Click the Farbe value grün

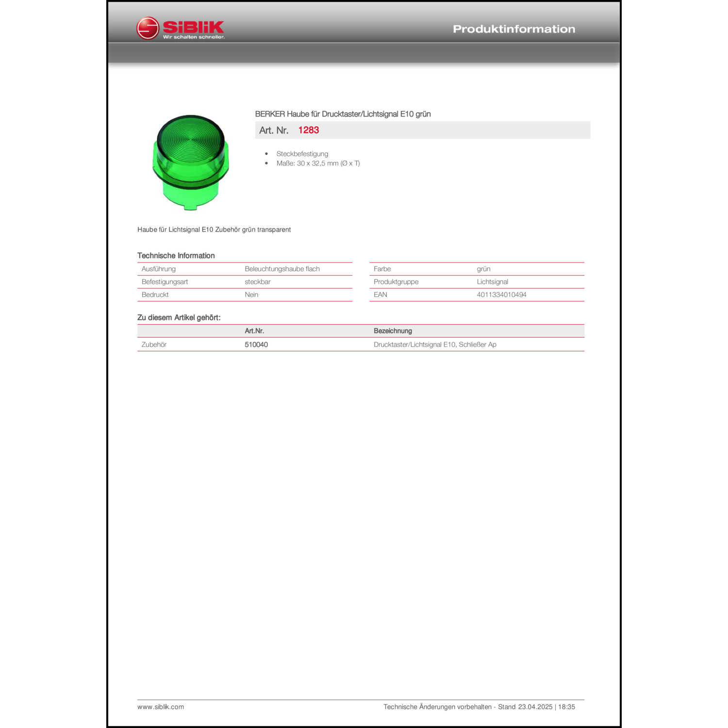(x=483, y=269)
